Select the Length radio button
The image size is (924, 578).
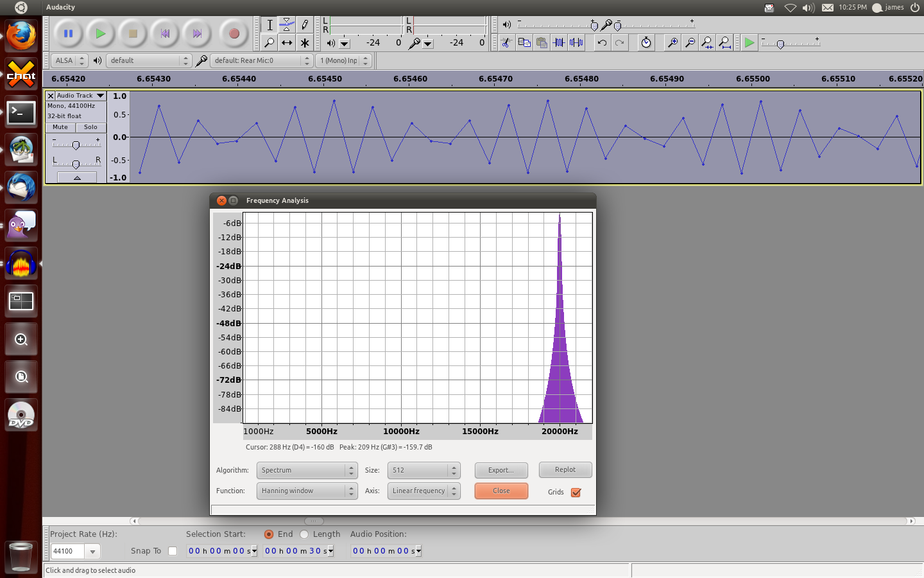pyautogui.click(x=305, y=534)
